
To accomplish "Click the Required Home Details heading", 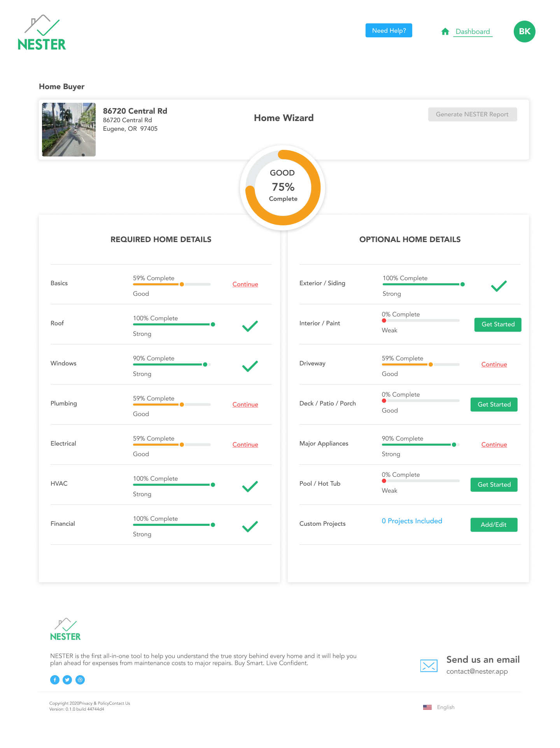I will (161, 240).
